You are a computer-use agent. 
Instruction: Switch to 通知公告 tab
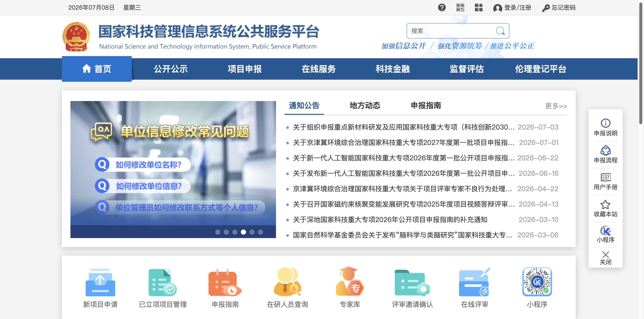304,106
